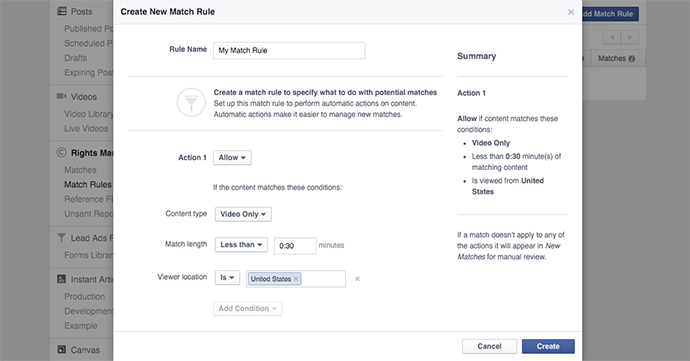690x361 pixels.
Task: Click Add Match Rule button behind dialog
Action: (609, 14)
